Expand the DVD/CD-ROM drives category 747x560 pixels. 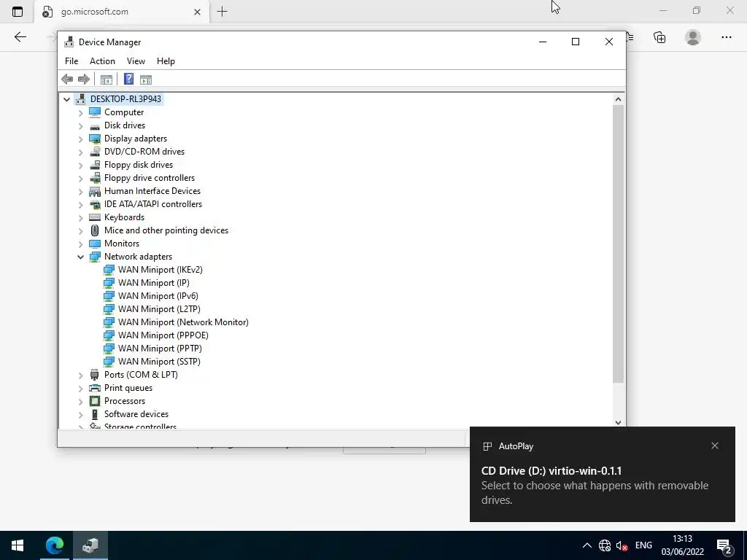tap(80, 152)
